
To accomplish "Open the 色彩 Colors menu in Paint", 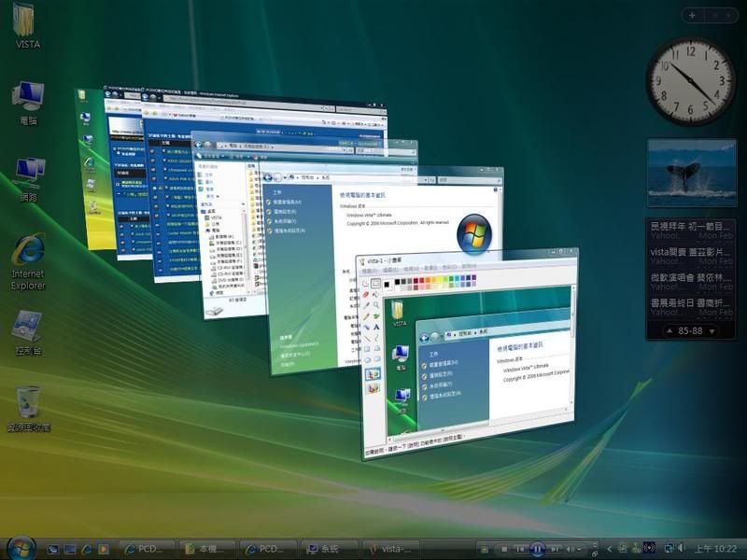I will (x=449, y=267).
